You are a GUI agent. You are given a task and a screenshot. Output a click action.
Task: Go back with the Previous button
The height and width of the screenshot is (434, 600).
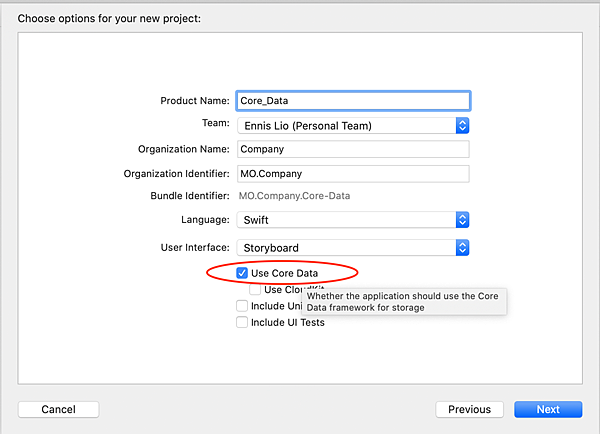[469, 409]
